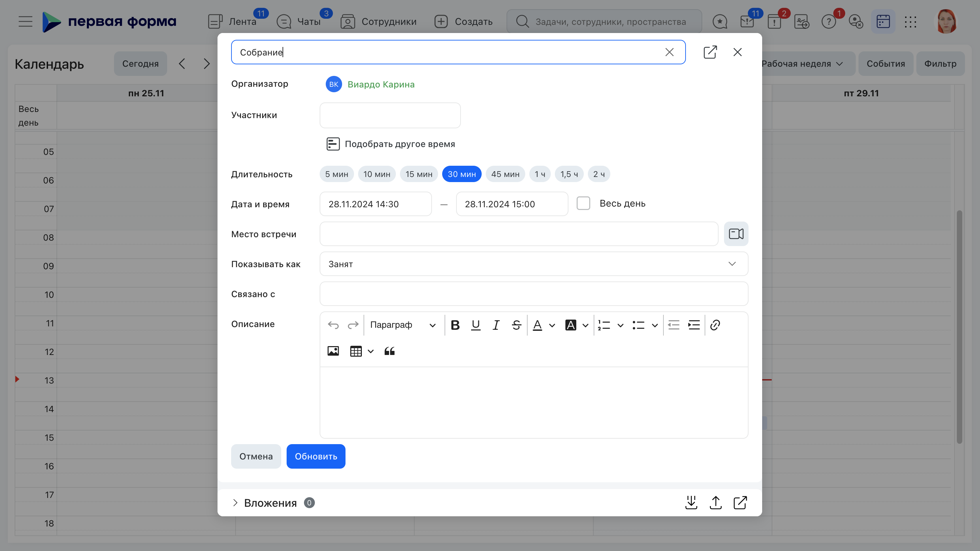980x551 pixels.
Task: Open user profile avatar
Action: 946,21
